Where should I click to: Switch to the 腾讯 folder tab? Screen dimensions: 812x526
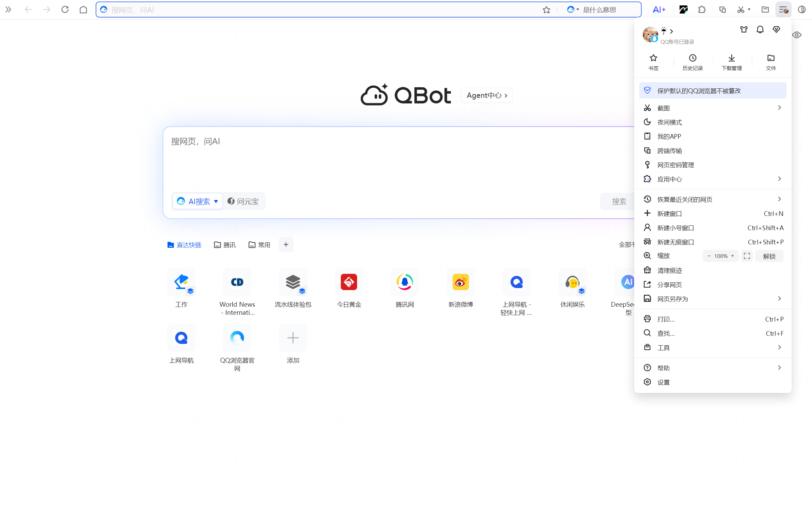(x=225, y=245)
